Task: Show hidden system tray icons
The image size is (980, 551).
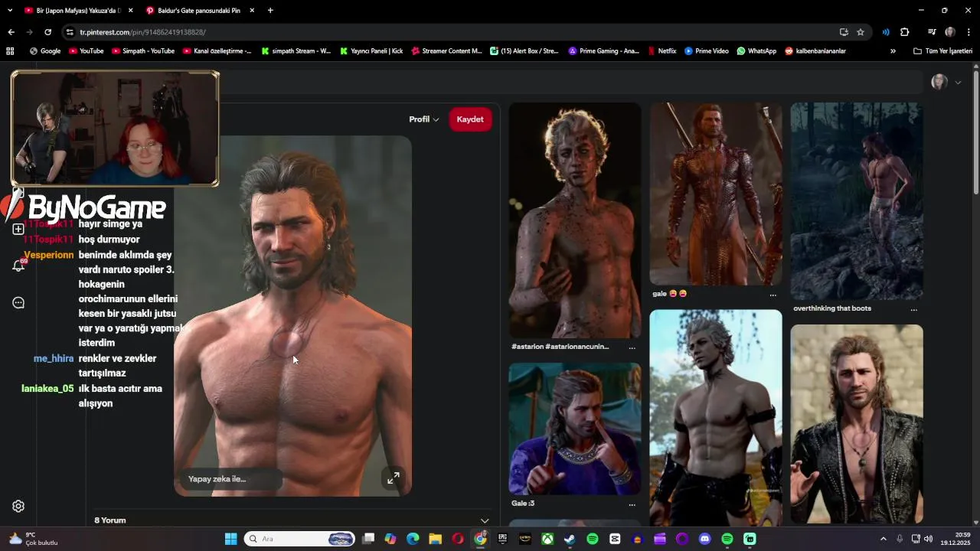Action: pyautogui.click(x=883, y=539)
